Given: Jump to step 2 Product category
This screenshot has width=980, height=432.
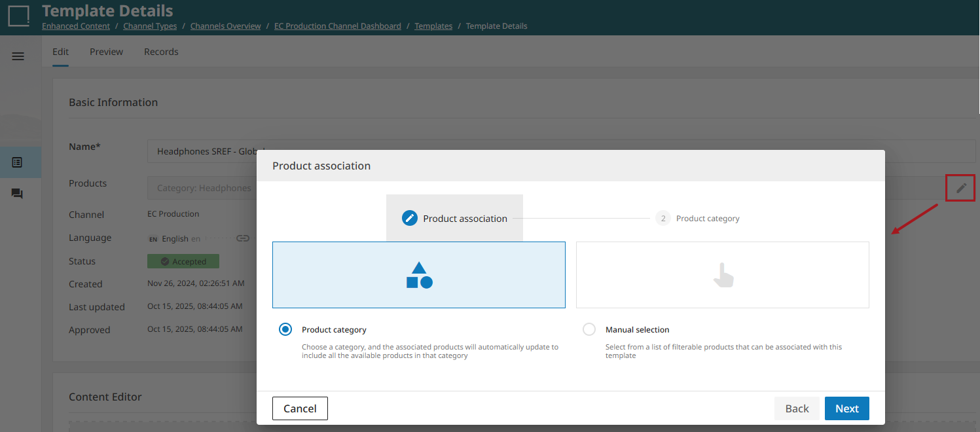Looking at the screenshot, I should [663, 218].
